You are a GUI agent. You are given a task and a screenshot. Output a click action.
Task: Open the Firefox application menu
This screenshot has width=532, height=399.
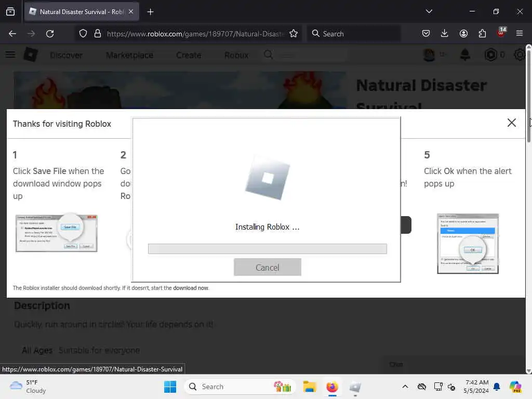coord(520,33)
